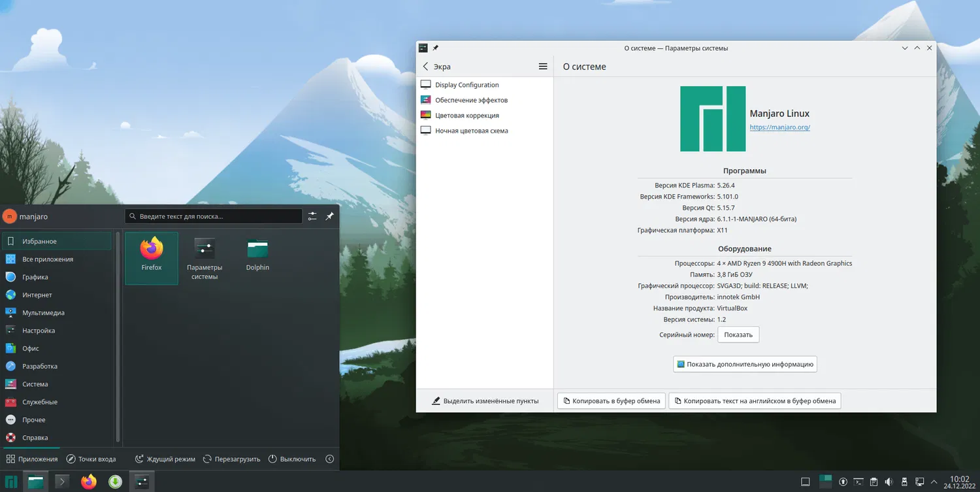Click the launcher configure sliders icon

click(x=312, y=216)
